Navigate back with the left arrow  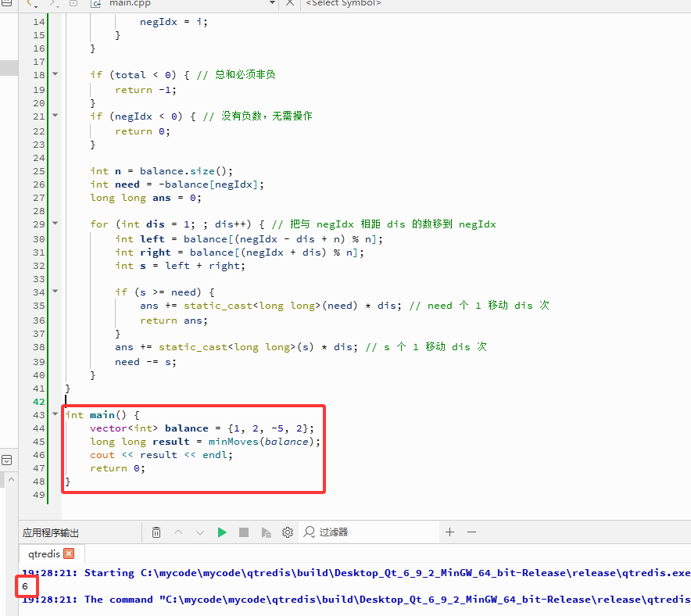point(30,4)
